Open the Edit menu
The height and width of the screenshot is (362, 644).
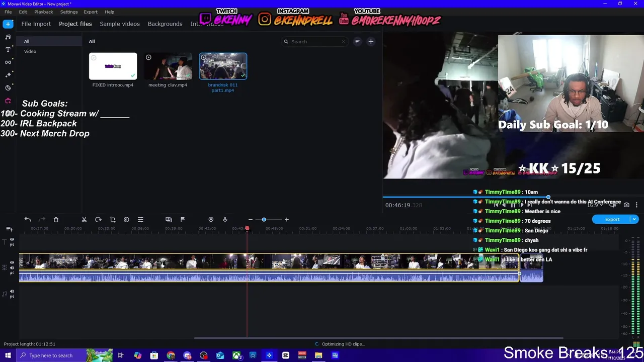(x=23, y=12)
